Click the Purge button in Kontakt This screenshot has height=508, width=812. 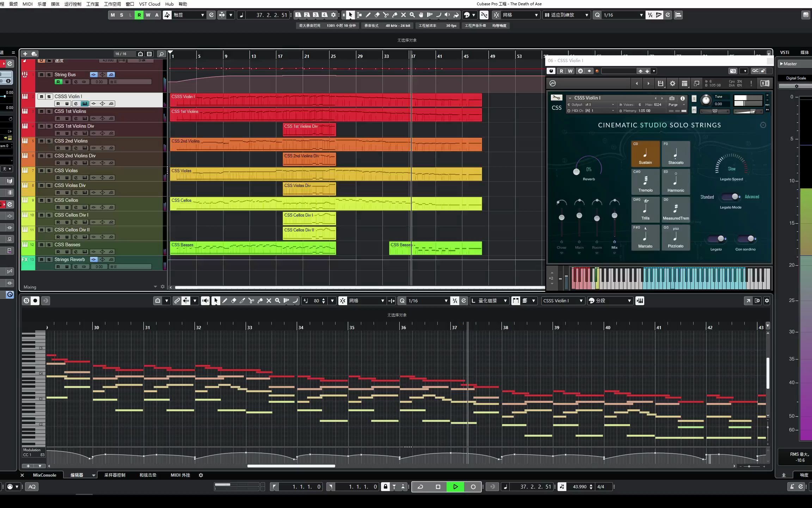pos(673,105)
